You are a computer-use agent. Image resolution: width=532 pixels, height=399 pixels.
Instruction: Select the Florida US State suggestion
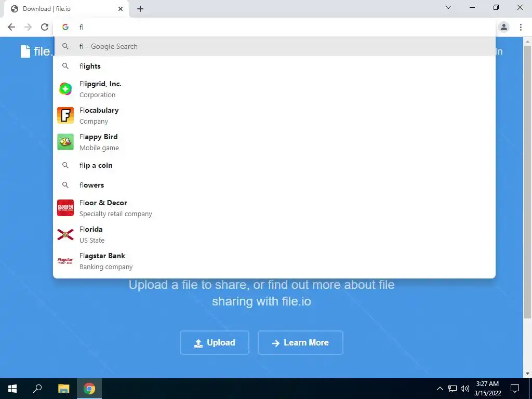click(x=274, y=234)
